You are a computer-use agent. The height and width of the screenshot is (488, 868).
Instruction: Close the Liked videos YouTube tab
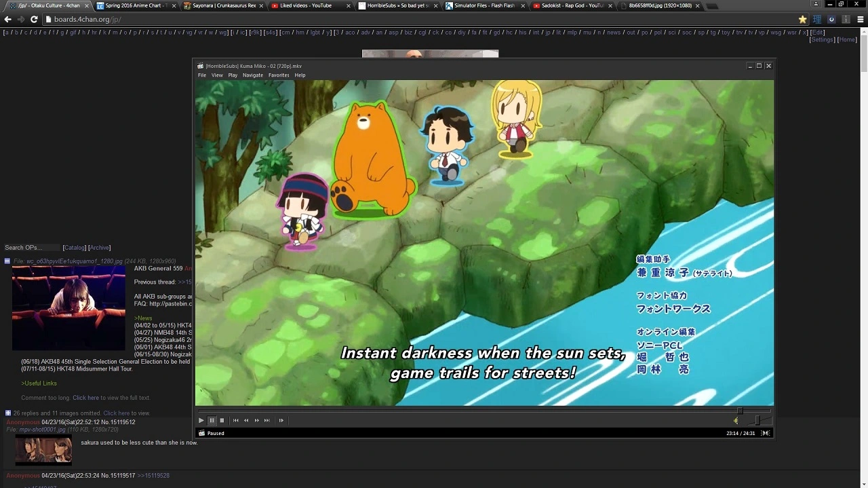pos(349,5)
